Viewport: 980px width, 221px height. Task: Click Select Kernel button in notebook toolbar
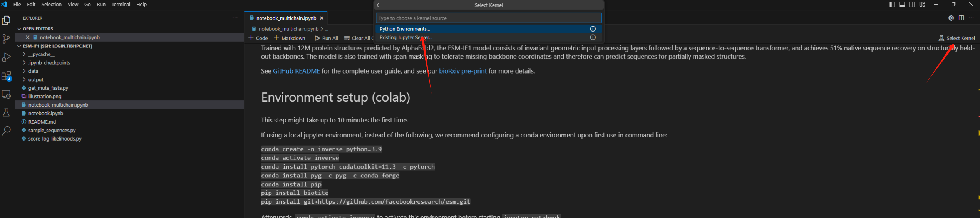pos(957,38)
